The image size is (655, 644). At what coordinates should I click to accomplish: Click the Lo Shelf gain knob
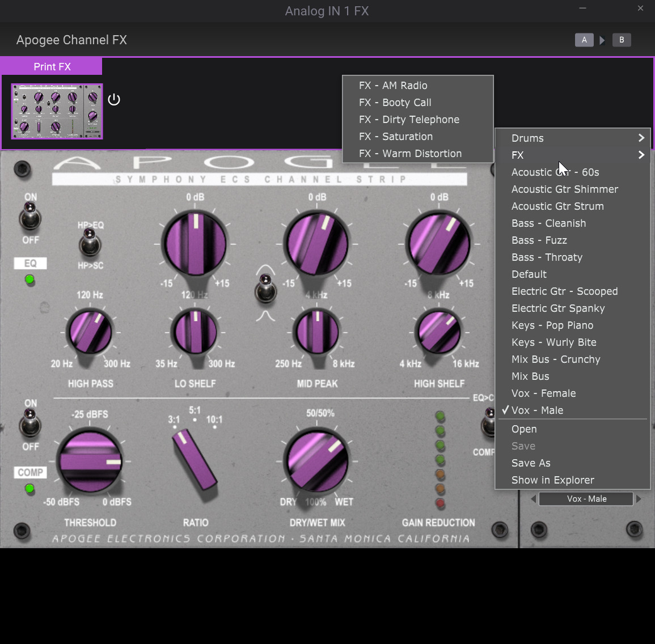[x=195, y=244]
